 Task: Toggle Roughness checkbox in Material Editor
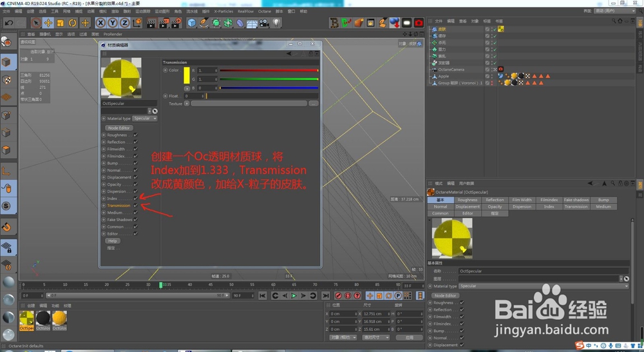coord(135,135)
